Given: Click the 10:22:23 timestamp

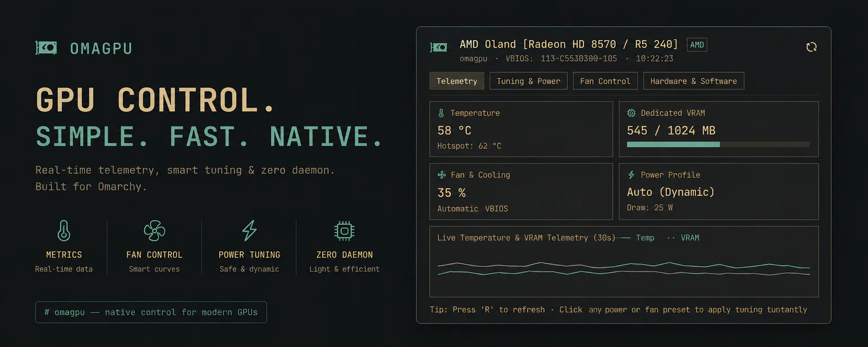Looking at the screenshot, I should 655,59.
